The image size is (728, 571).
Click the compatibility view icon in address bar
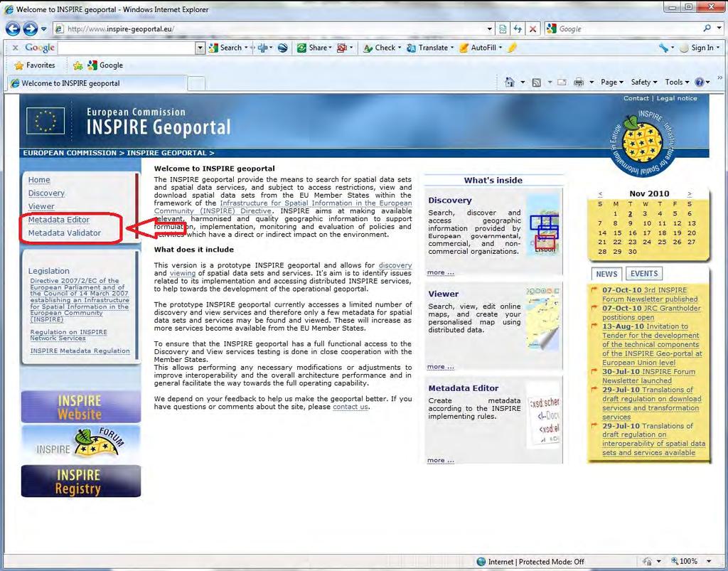503,28
